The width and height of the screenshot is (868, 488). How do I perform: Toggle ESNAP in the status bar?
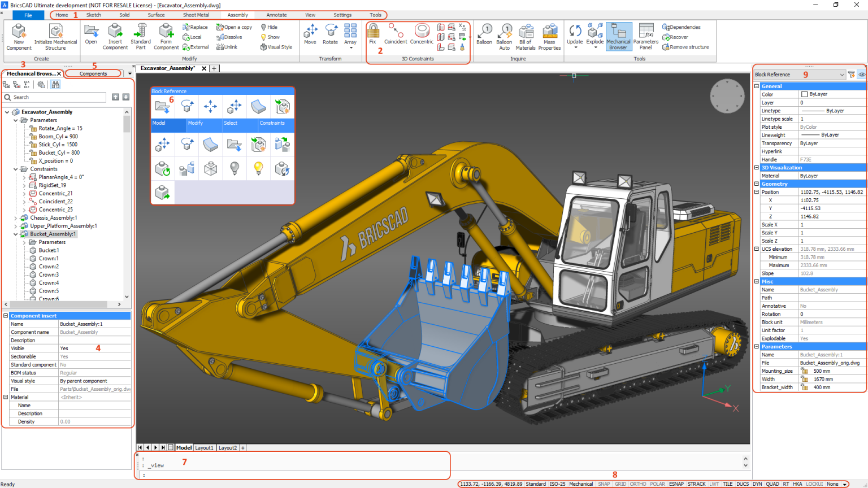click(x=675, y=483)
